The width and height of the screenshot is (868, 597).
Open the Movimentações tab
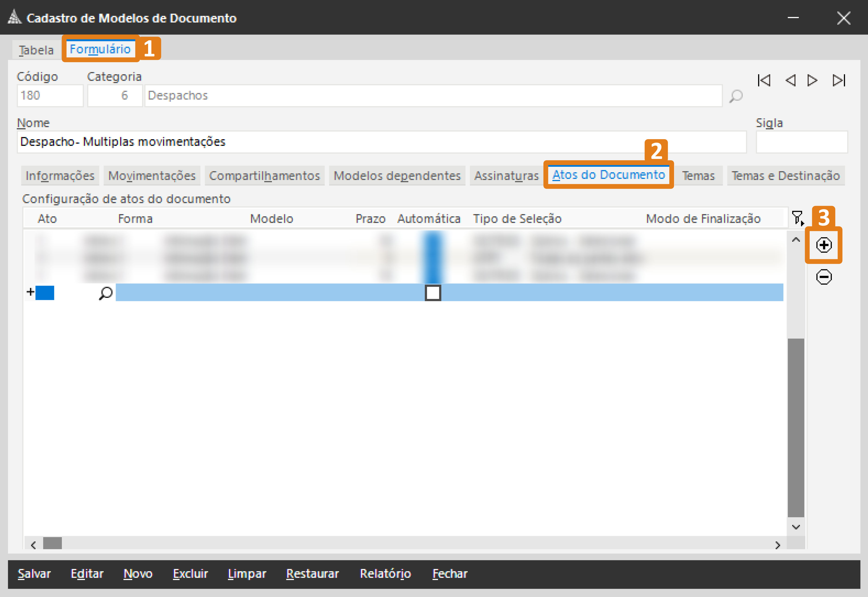point(152,176)
